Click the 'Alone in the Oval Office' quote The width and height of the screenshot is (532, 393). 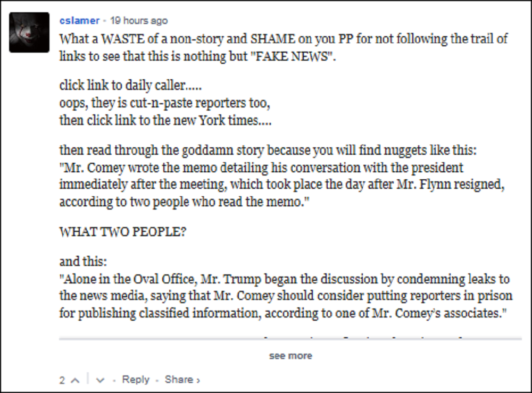[284, 279]
